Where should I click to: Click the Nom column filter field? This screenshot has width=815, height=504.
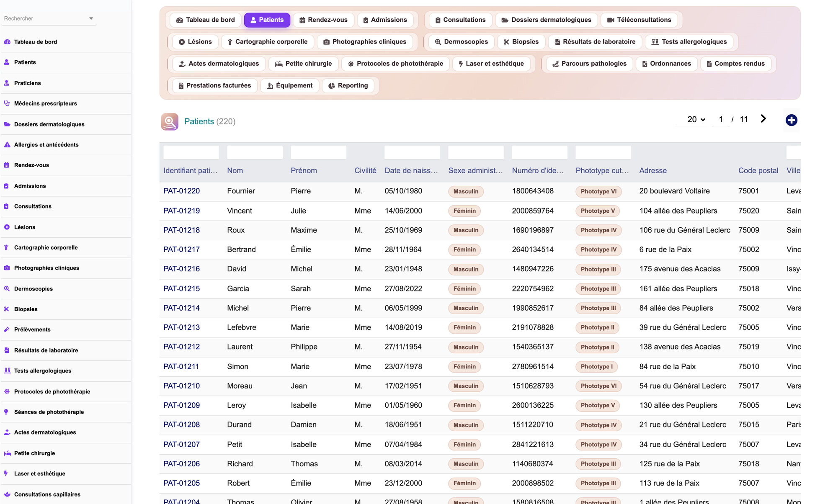(x=255, y=152)
